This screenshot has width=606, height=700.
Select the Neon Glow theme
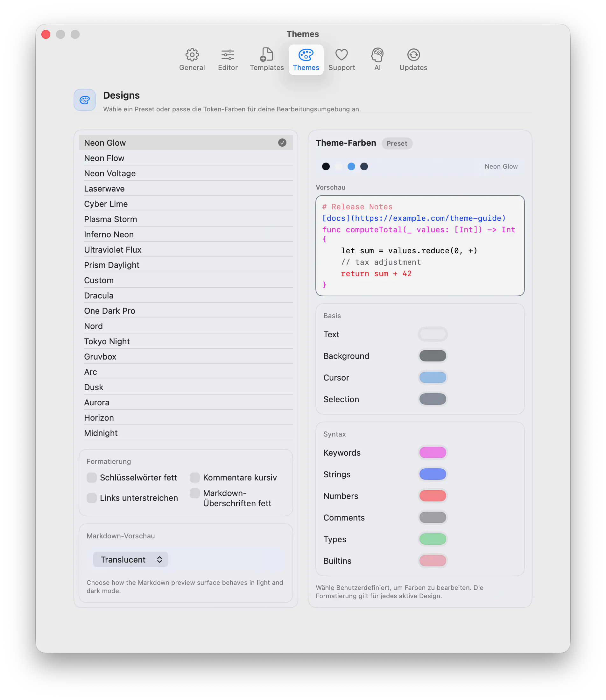(186, 143)
